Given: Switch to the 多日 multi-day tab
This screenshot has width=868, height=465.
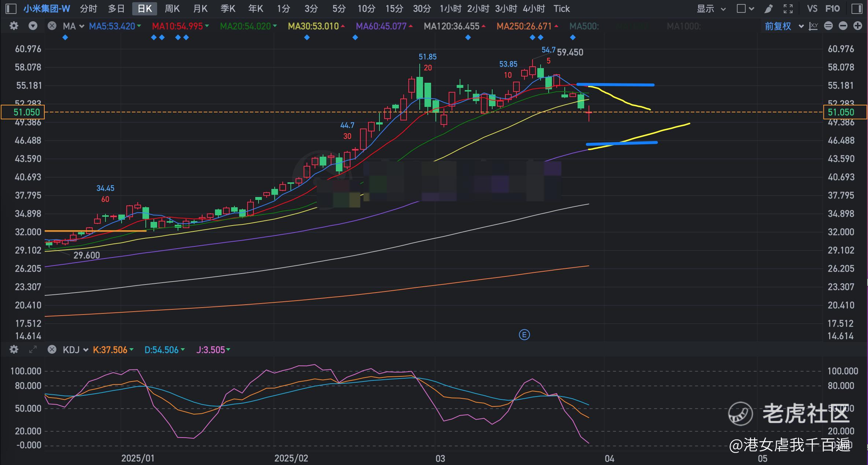Looking at the screenshot, I should point(116,9).
